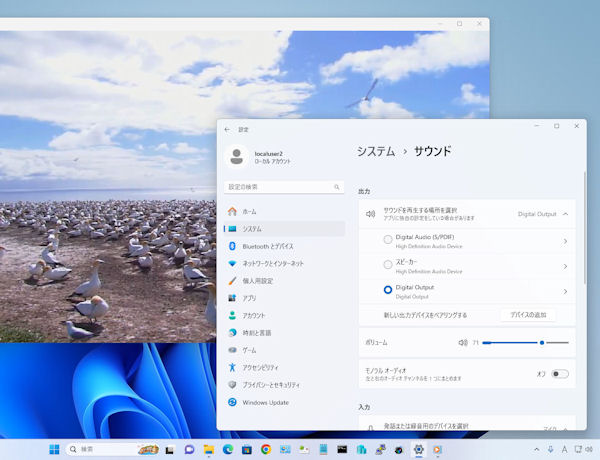The image size is (600, 460).
Task: Maximize the Settings window
Action: point(557,126)
